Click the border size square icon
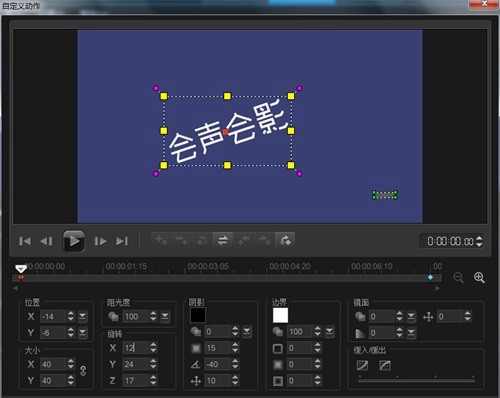The image size is (500, 398). (x=278, y=348)
